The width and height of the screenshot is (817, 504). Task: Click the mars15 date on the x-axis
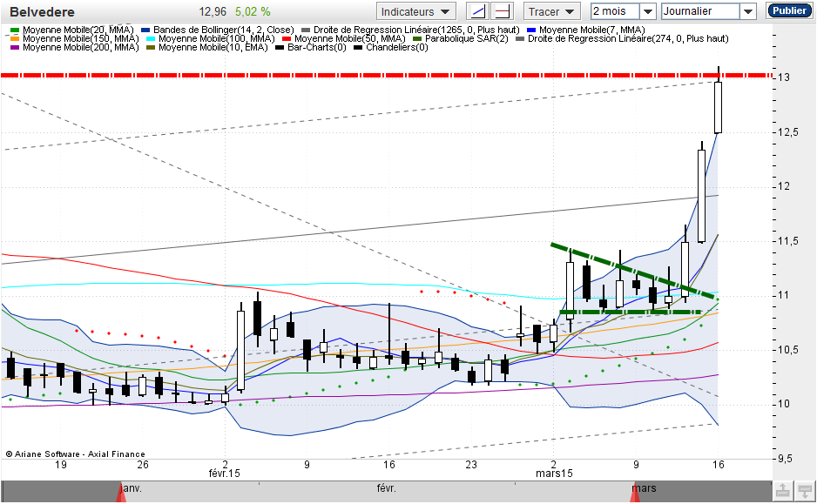tap(554, 474)
